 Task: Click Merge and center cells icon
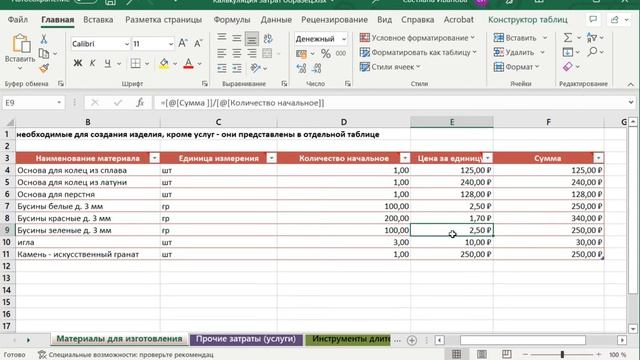(267, 53)
